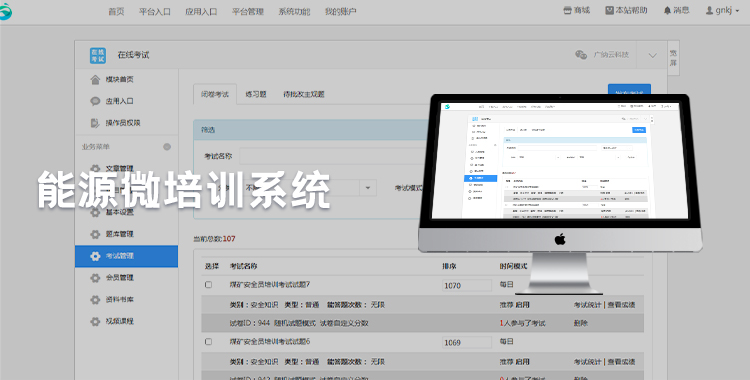The image size is (750, 380).
Task: Click the sort order field showing 1069
Action: point(467,343)
